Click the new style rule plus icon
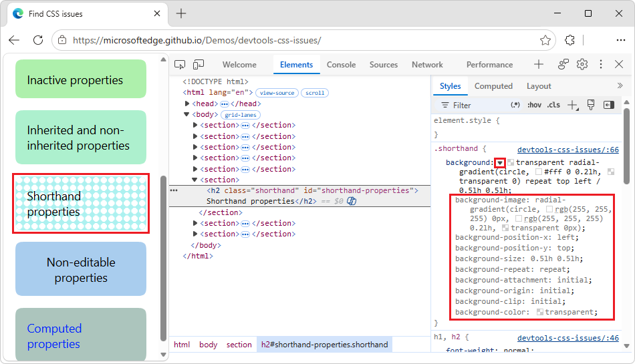Image resolution: width=635 pixels, height=364 pixels. coord(572,105)
